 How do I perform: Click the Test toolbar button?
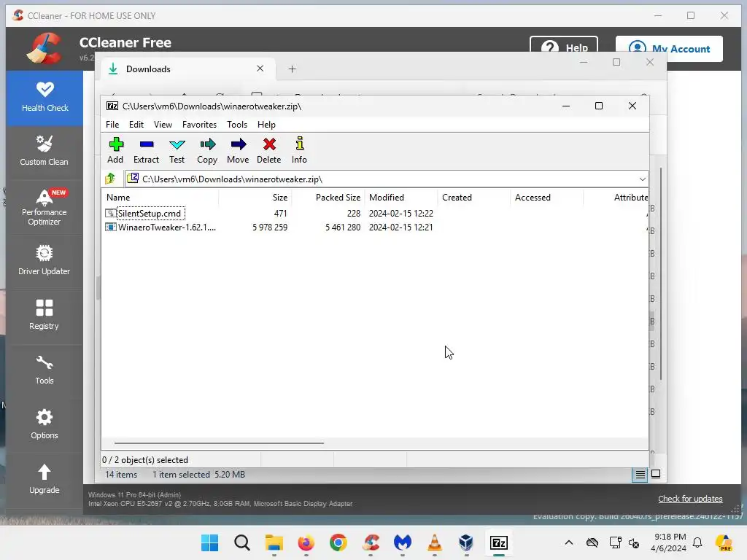point(177,150)
